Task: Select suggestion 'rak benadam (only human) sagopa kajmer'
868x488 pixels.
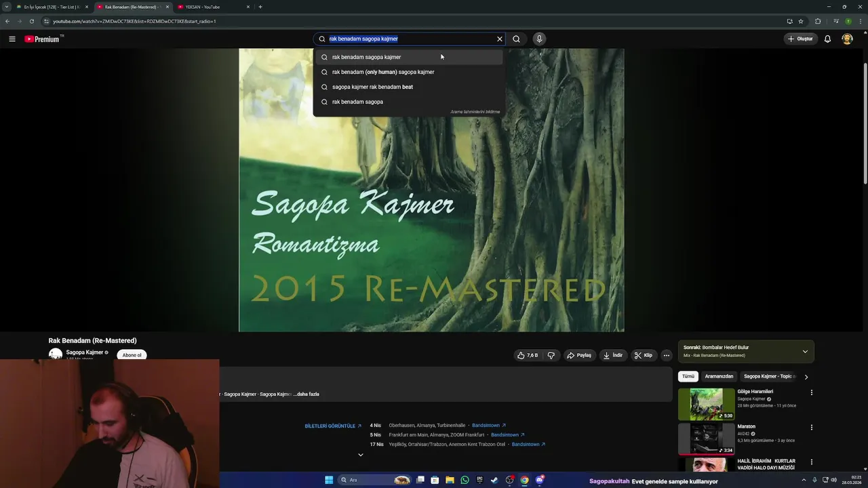Action: pos(408,72)
